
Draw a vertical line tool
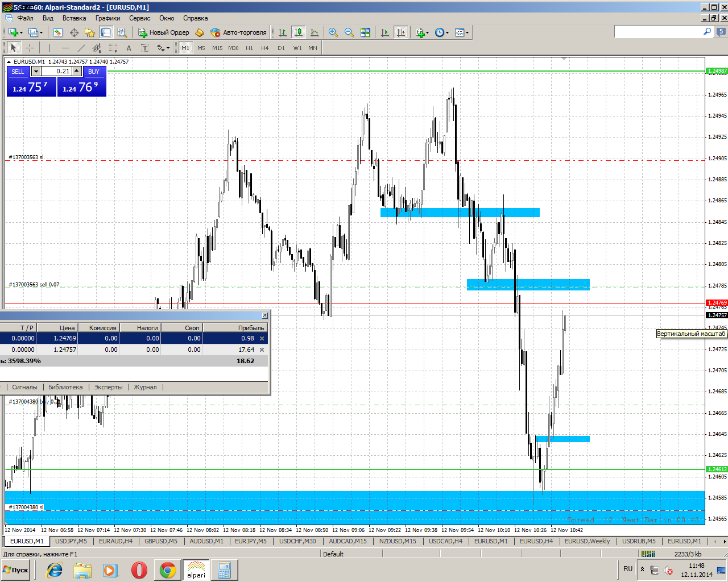pyautogui.click(x=49, y=48)
